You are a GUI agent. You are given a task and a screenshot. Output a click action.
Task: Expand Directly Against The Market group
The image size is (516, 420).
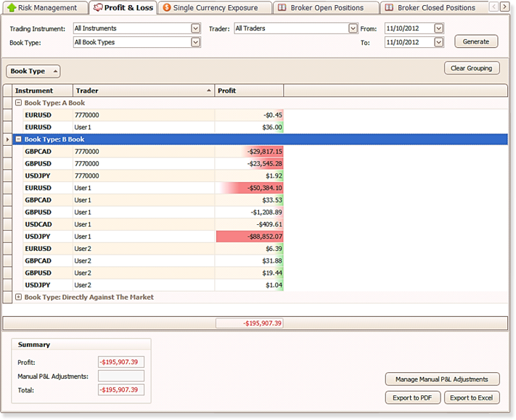click(19, 297)
